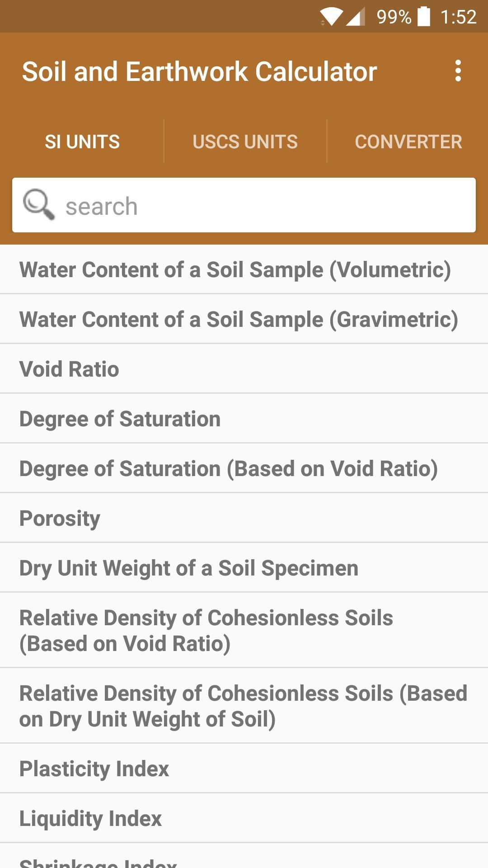Switch to the SI UNITS tab
Screen dimensions: 488x868
click(82, 142)
